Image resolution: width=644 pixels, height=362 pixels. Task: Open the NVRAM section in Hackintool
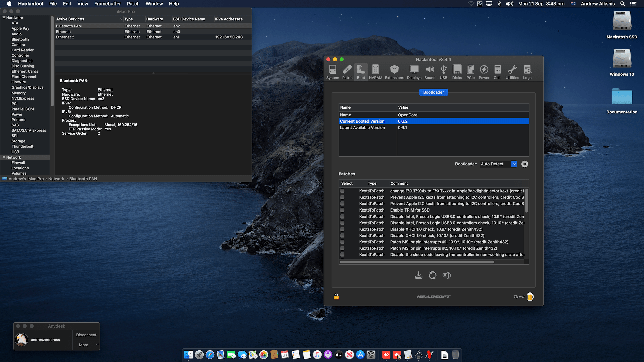(376, 72)
